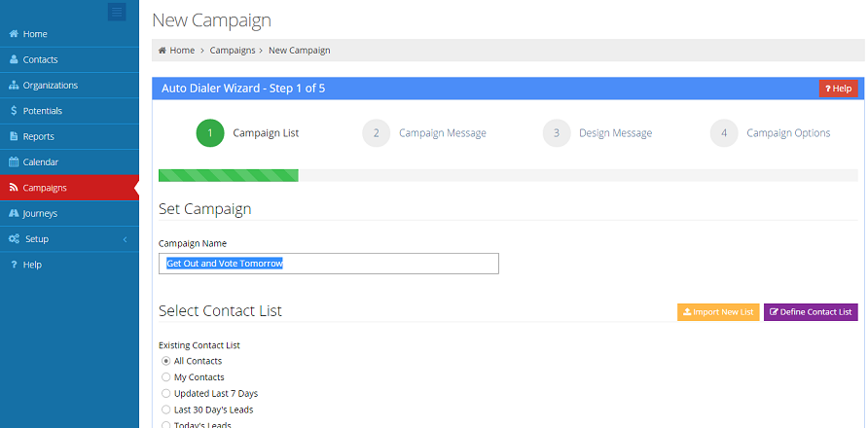The width and height of the screenshot is (868, 428).
Task: Click the Campaign Message step label
Action: 443,133
